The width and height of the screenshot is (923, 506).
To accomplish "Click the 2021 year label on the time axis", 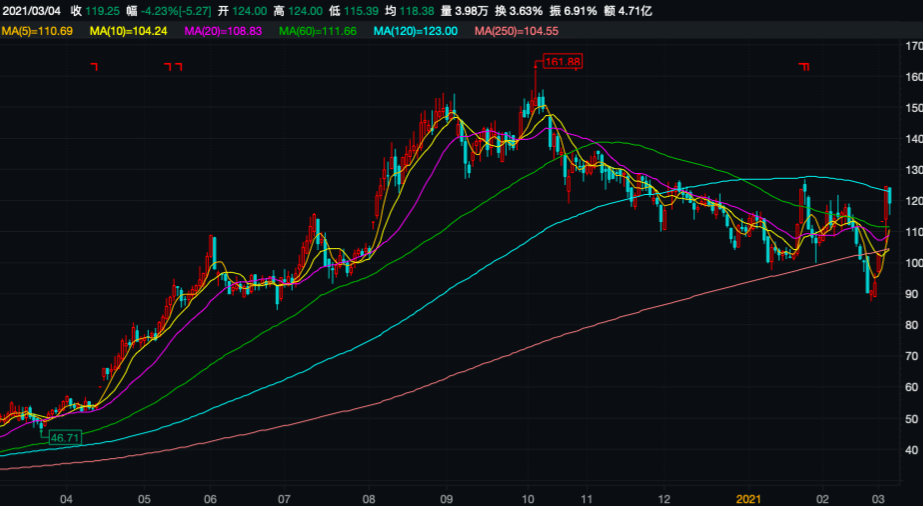I will point(749,497).
